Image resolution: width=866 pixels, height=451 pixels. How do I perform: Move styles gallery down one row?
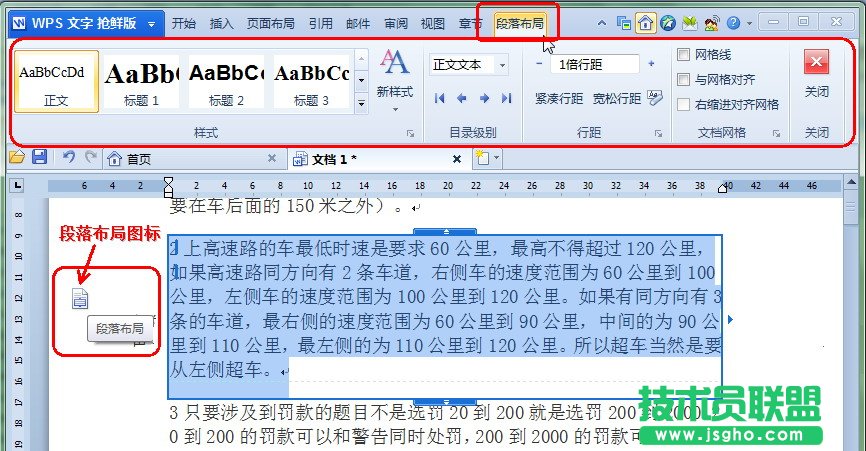click(x=361, y=81)
